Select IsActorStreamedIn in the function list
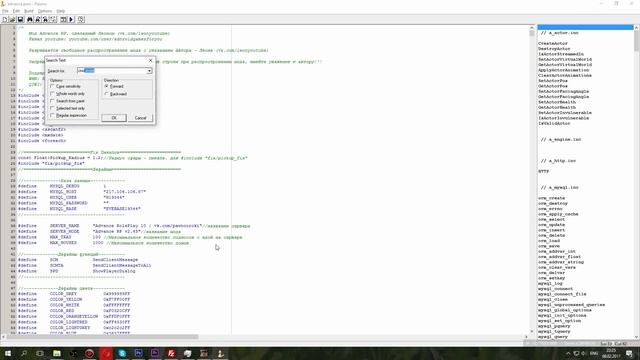 (x=561, y=54)
